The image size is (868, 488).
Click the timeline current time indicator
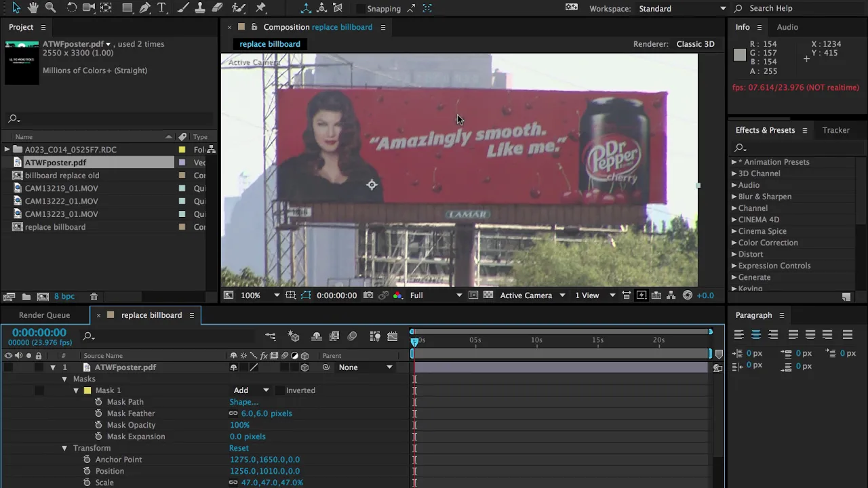[414, 342]
